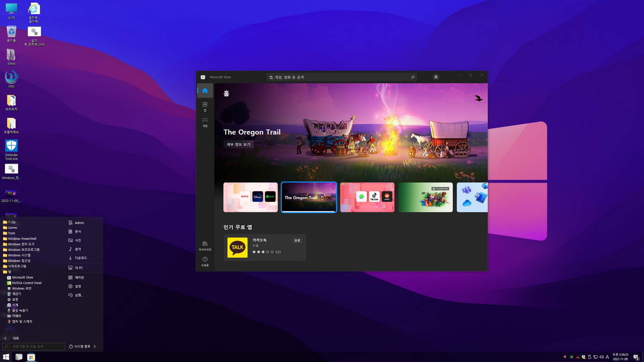The height and width of the screenshot is (362, 644).
Task: Click 세부 정보 보기 button for The Oregon Trail
Action: [238, 144]
